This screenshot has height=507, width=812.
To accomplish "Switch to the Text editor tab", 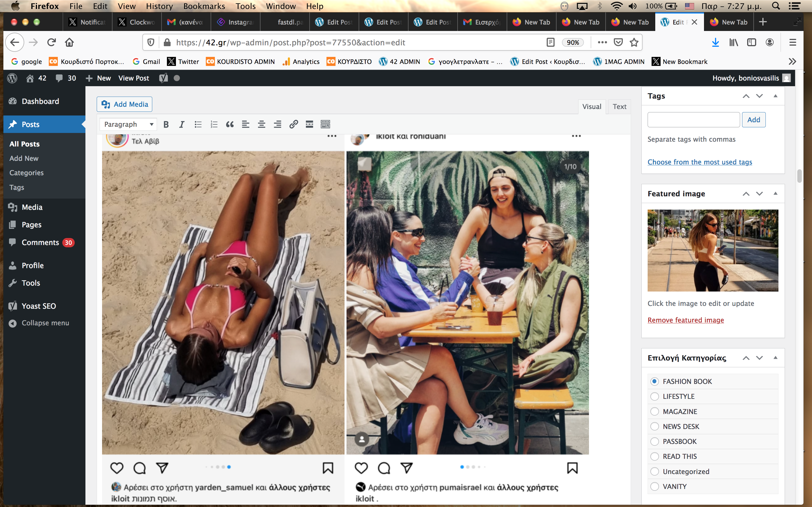I will pos(619,107).
